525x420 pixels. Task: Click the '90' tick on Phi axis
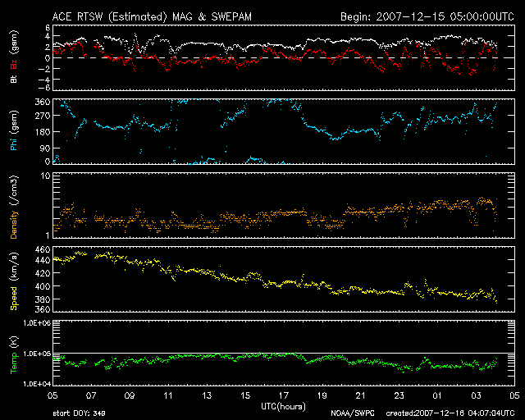[45, 148]
